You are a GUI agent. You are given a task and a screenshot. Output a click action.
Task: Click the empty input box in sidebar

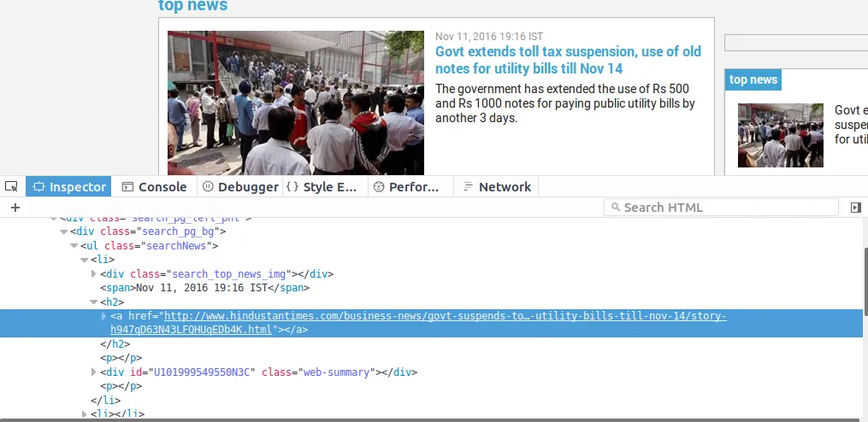coord(796,43)
